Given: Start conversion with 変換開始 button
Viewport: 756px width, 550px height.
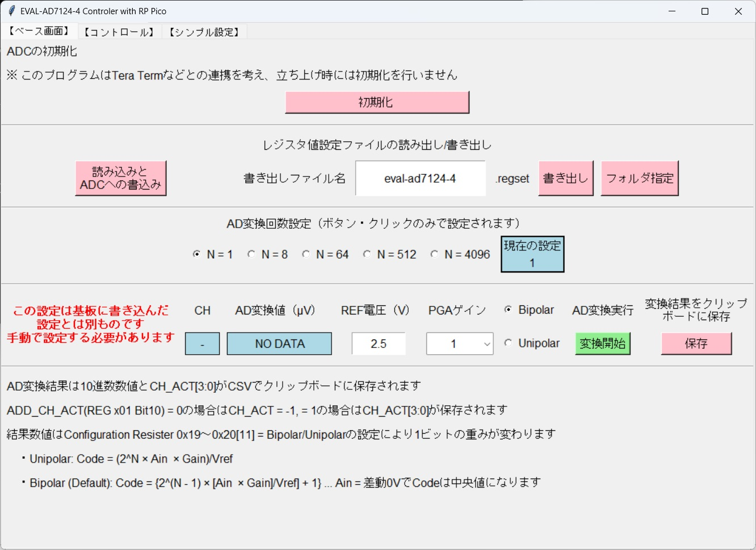Looking at the screenshot, I should [x=602, y=344].
